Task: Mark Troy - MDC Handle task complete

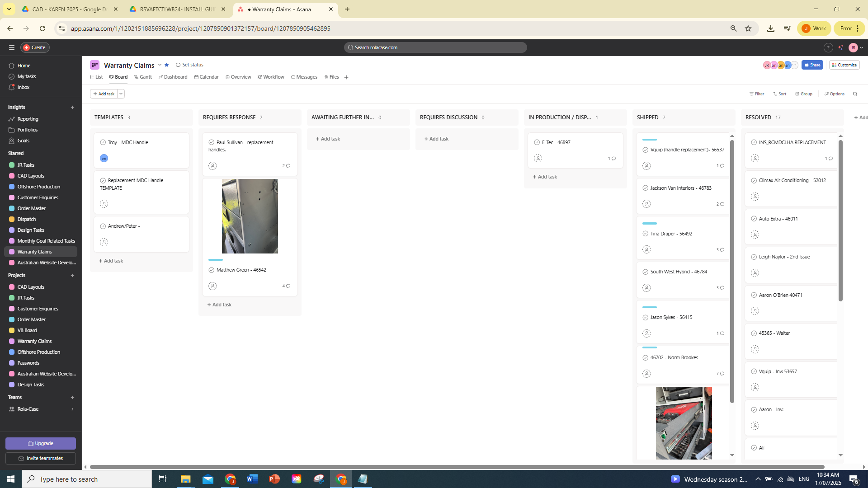Action: pyautogui.click(x=103, y=142)
